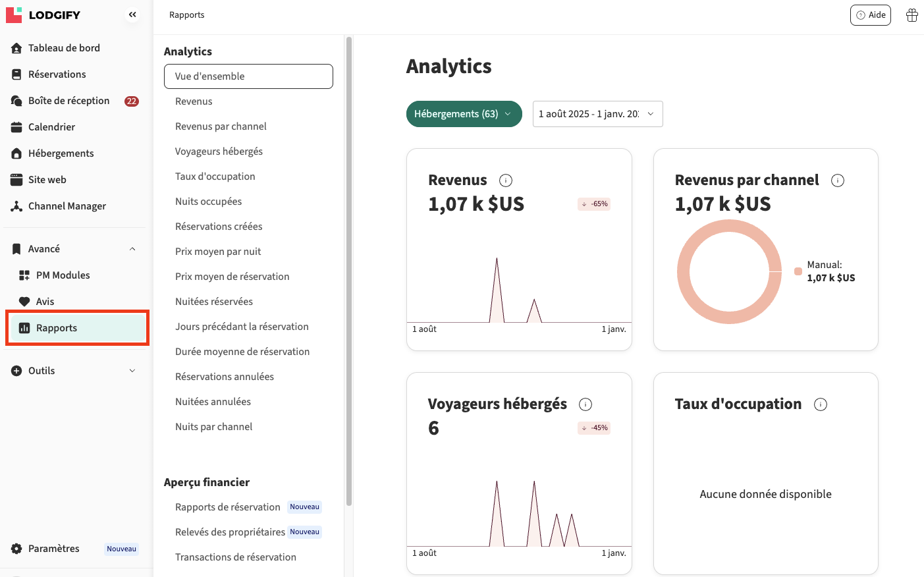The image size is (924, 577).
Task: Collapse the sidebar with double-chevron icon
Action: coord(132,14)
